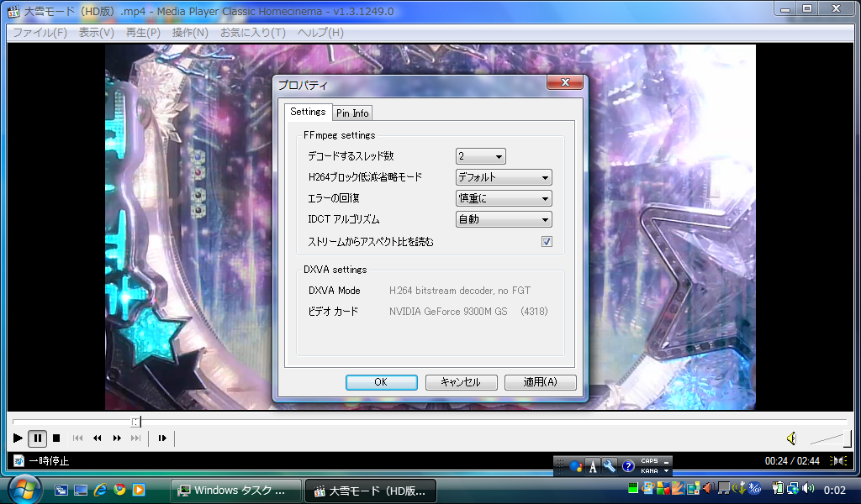
Task: Open the デコードするスレッド数 dropdown
Action: click(480, 156)
